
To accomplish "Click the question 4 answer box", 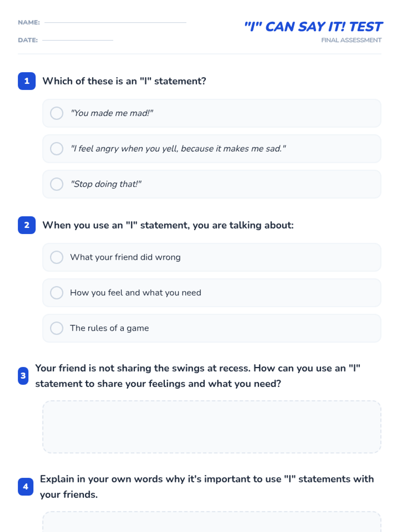I will click(211, 522).
